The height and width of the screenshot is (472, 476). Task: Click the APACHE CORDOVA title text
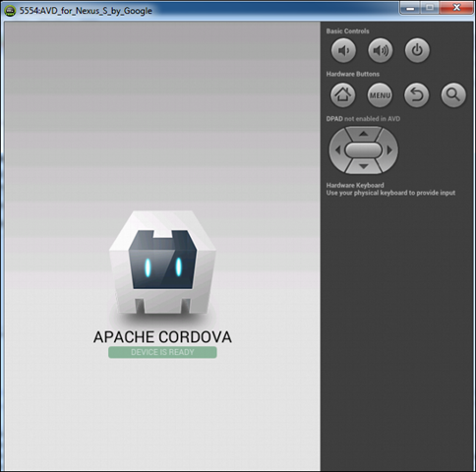pyautogui.click(x=162, y=337)
